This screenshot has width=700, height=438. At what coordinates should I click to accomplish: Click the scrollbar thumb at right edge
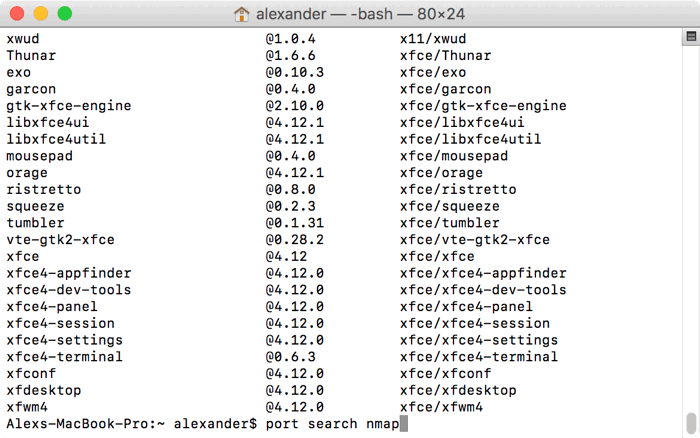(x=689, y=422)
